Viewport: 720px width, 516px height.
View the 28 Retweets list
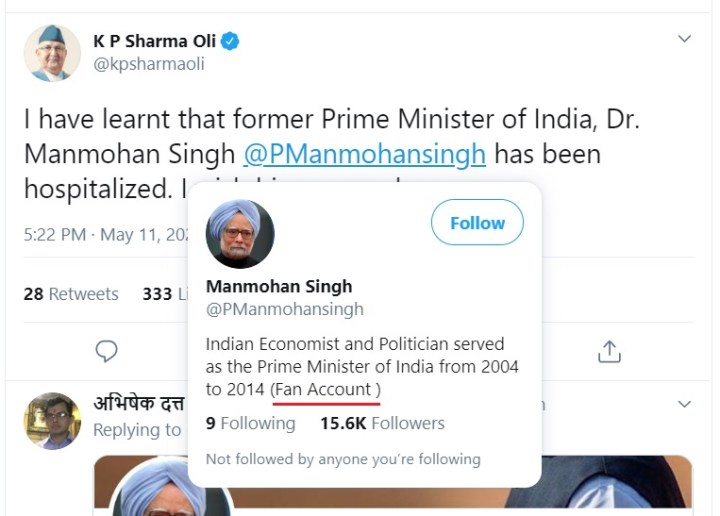click(70, 294)
